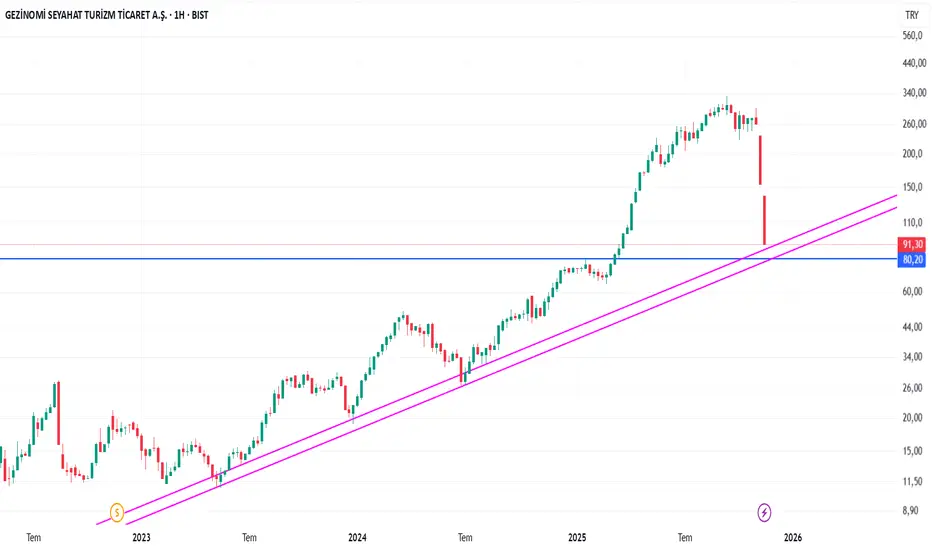
Task: Click the 2026 label on time axis
Action: pos(793,537)
